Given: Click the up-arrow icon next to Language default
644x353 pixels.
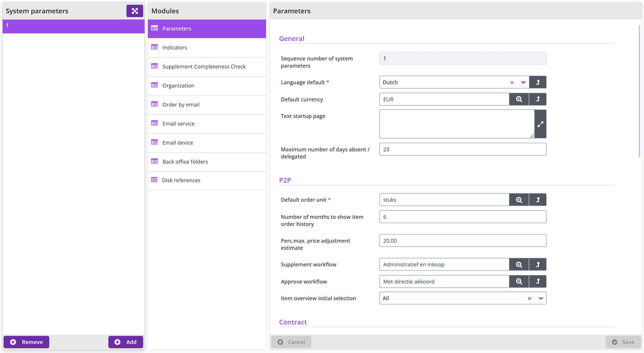Looking at the screenshot, I should (x=538, y=82).
